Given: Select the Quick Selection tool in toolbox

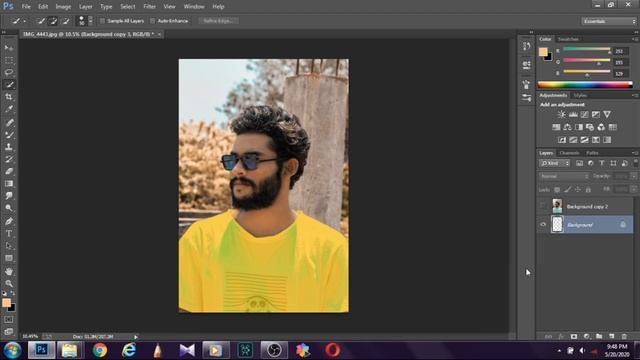Looking at the screenshot, I should pyautogui.click(x=9, y=84).
